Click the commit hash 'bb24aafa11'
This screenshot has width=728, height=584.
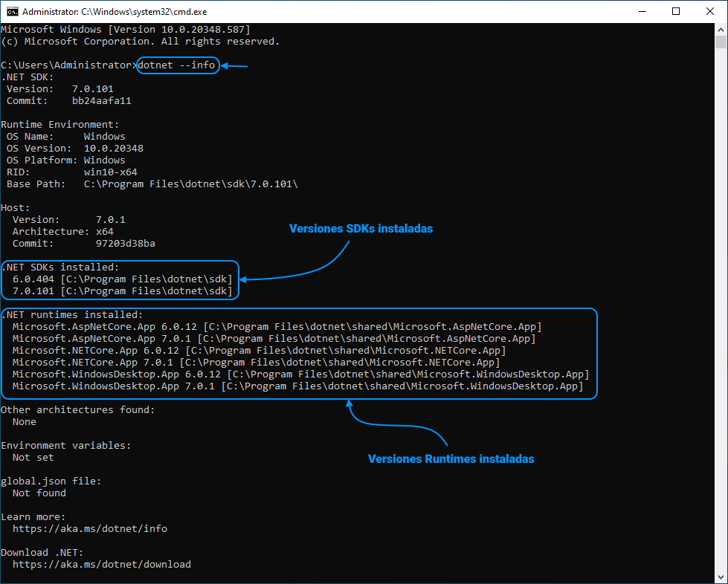(x=102, y=100)
